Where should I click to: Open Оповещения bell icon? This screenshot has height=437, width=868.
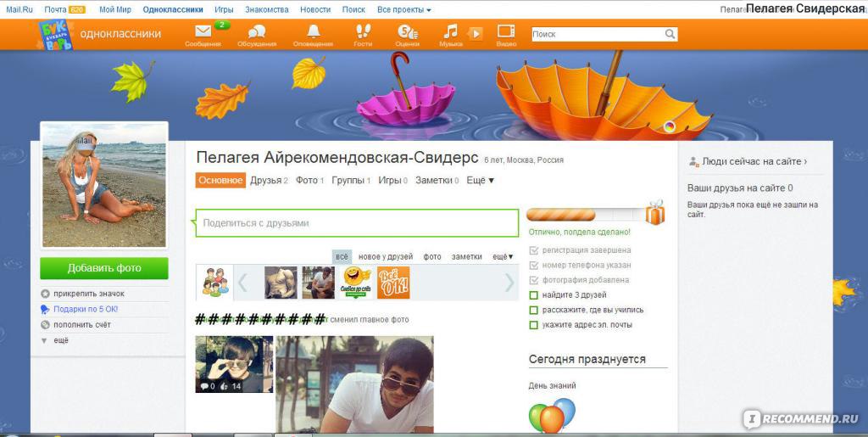coord(314,31)
